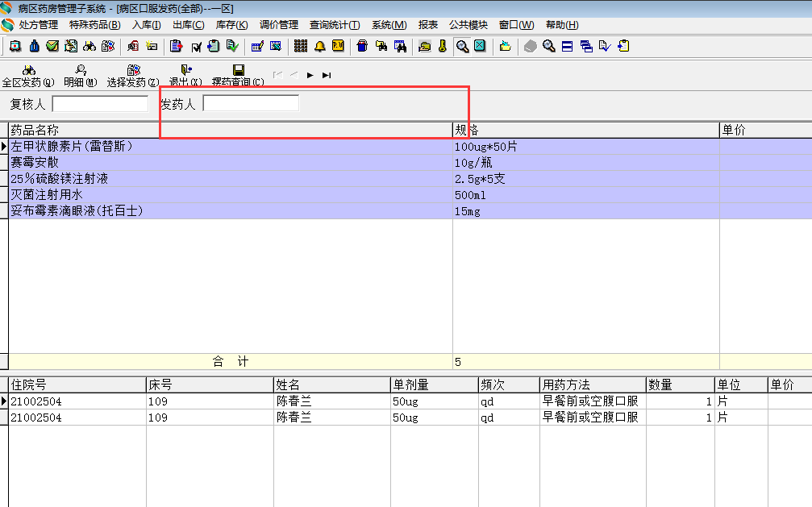Click the ambulance first-aid toolbar icon

click(15, 46)
